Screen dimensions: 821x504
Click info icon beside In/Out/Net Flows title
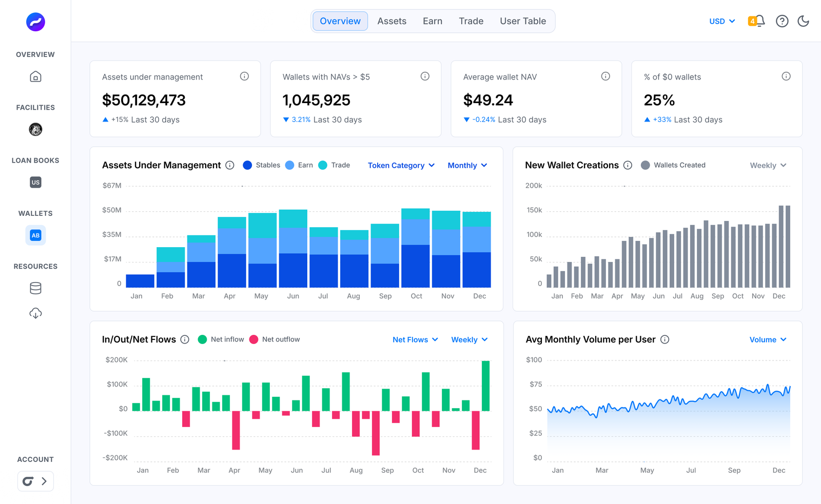[185, 339]
